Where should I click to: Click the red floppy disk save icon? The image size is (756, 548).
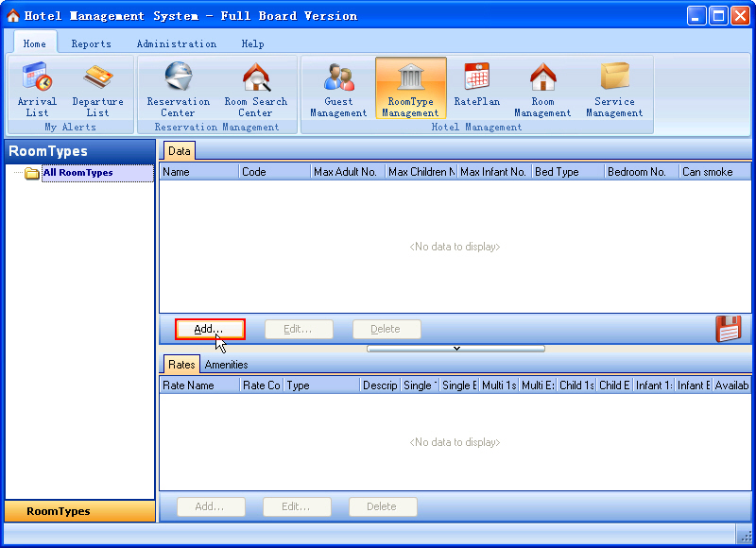729,329
